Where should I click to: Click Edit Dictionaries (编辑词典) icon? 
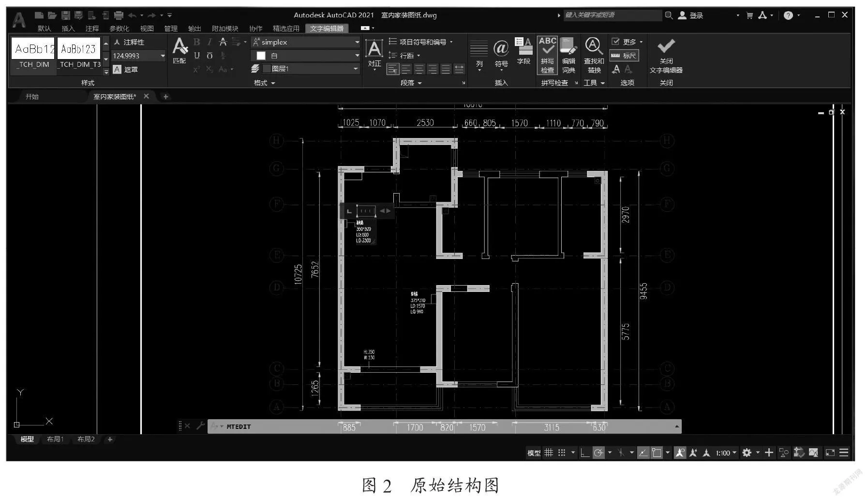(x=569, y=55)
